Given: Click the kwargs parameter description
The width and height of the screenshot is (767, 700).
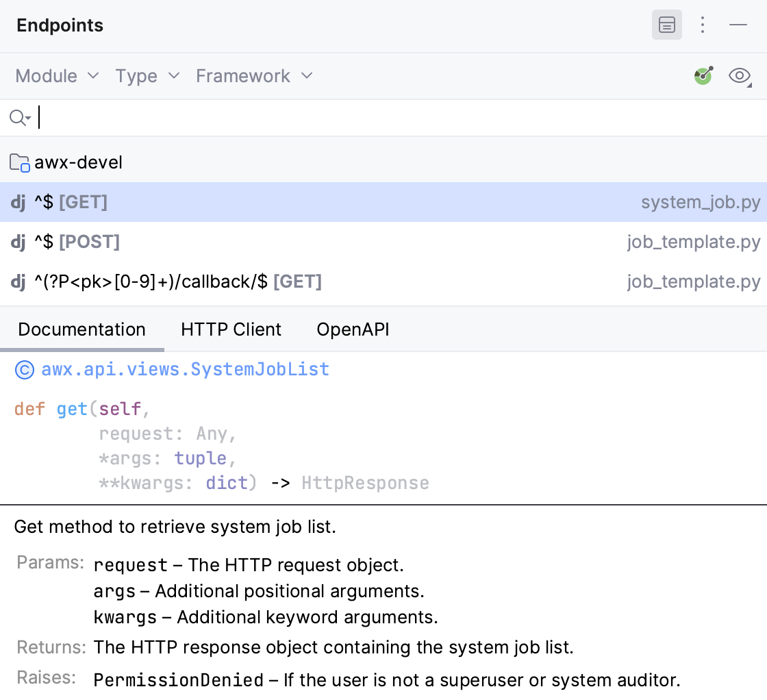Looking at the screenshot, I should coord(266,617).
